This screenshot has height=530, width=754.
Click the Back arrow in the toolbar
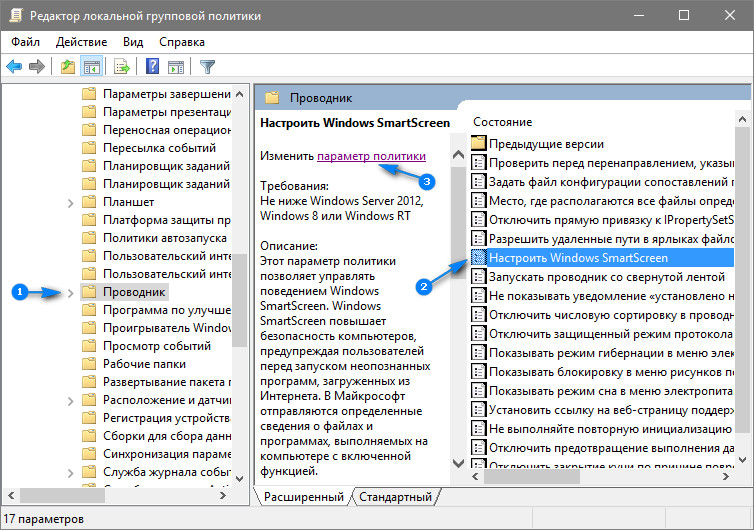pos(14,67)
